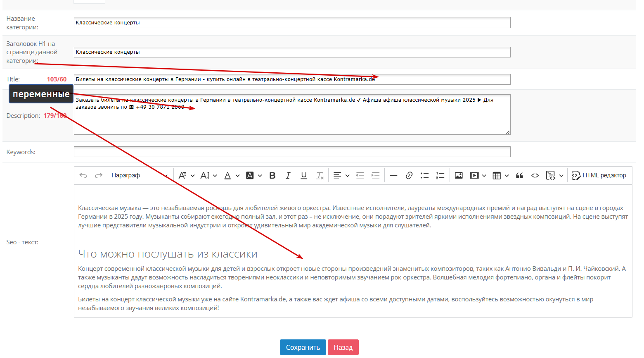Click the remove formatting icon

tap(320, 175)
